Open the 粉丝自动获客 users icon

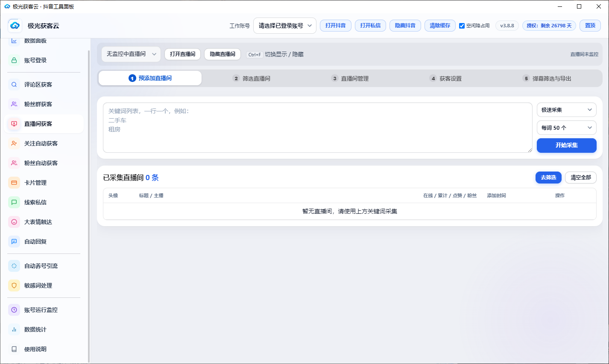[x=14, y=163]
